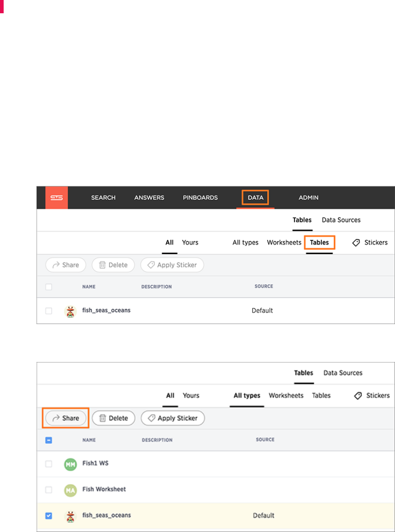Select the non-underlined Tables filter in Fish1 WS panel
The width and height of the screenshot is (395, 532).
321,396
